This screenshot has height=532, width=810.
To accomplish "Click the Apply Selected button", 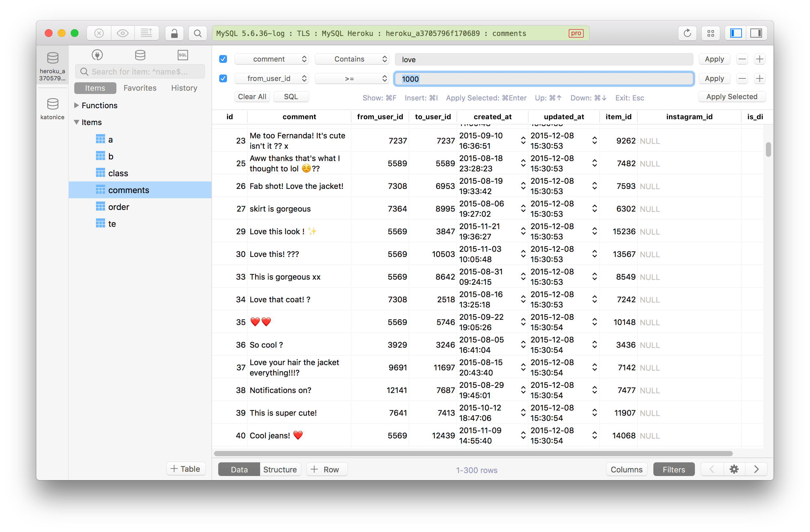I will click(732, 97).
